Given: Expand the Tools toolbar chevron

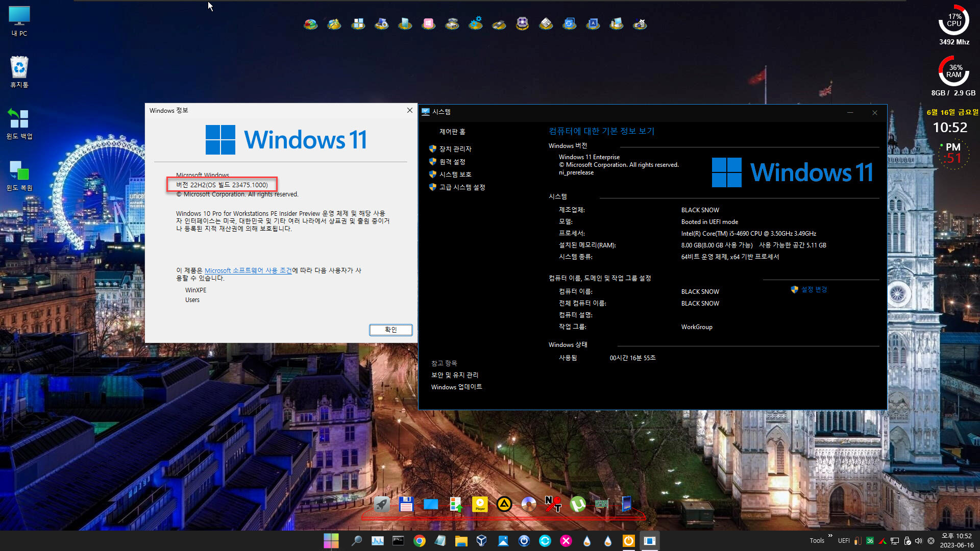Looking at the screenshot, I should coord(830,536).
